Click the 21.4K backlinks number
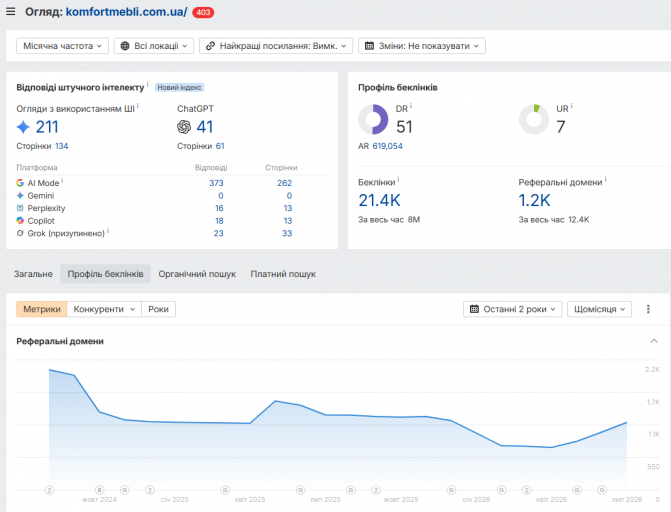 coord(379,200)
